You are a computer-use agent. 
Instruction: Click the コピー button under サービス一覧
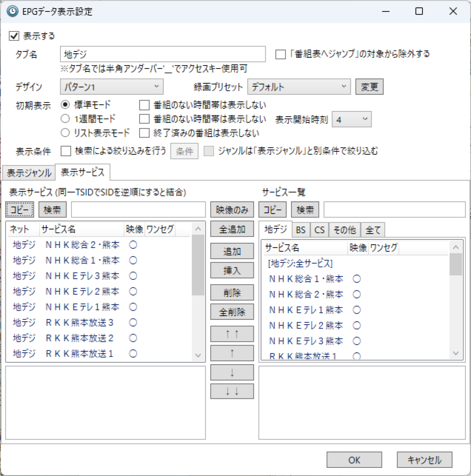[x=272, y=209]
